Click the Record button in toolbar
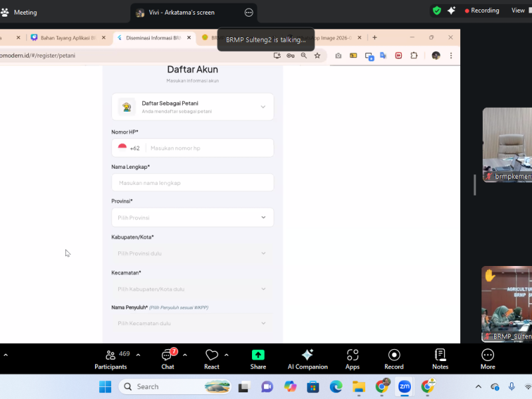The height and width of the screenshot is (399, 532). coord(394,358)
